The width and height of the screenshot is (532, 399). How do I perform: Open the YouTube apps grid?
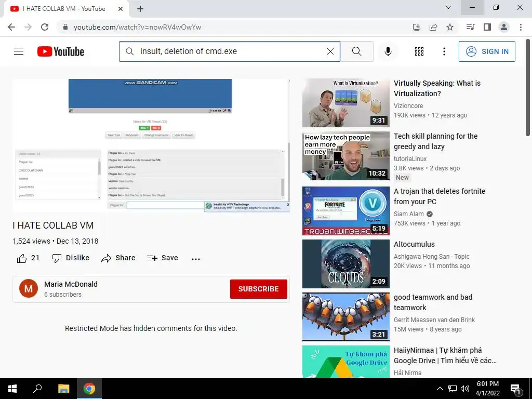[419, 51]
